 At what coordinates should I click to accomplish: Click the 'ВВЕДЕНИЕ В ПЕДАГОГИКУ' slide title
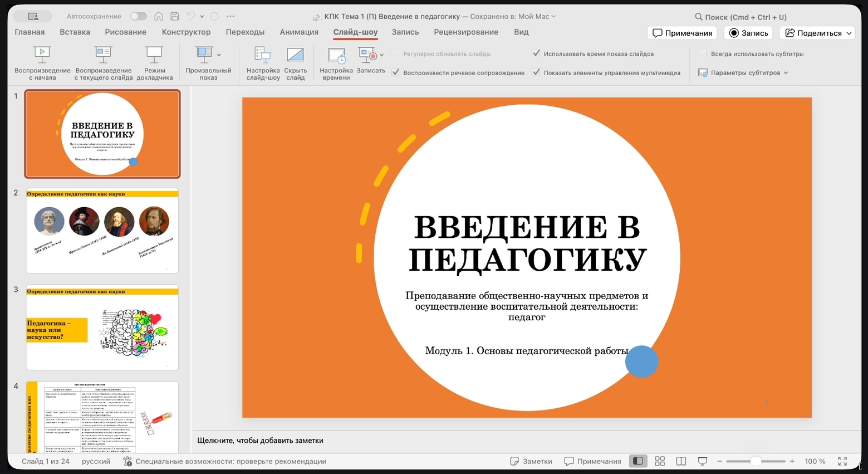[x=527, y=243]
